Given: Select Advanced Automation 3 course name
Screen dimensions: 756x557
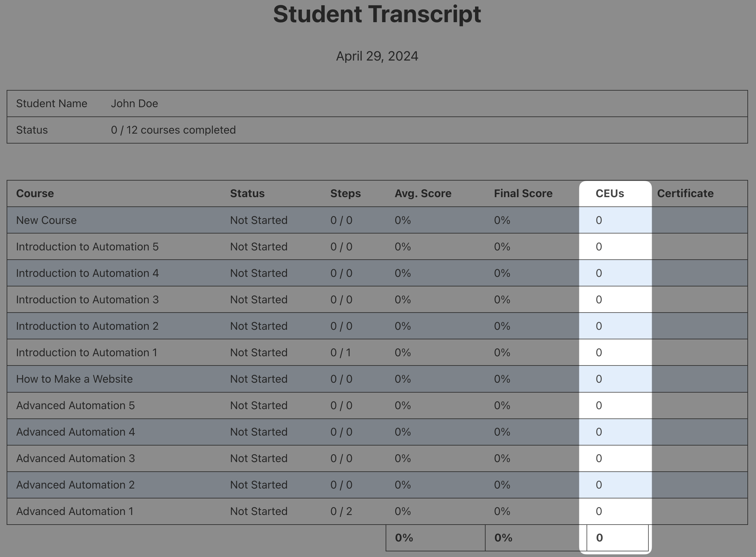Looking at the screenshot, I should tap(75, 458).
